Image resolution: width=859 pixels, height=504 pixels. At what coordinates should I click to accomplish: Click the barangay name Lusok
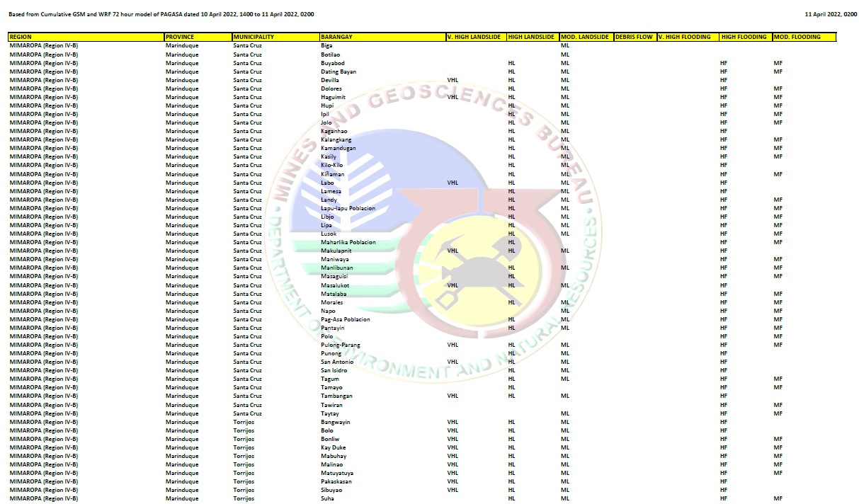pos(329,234)
